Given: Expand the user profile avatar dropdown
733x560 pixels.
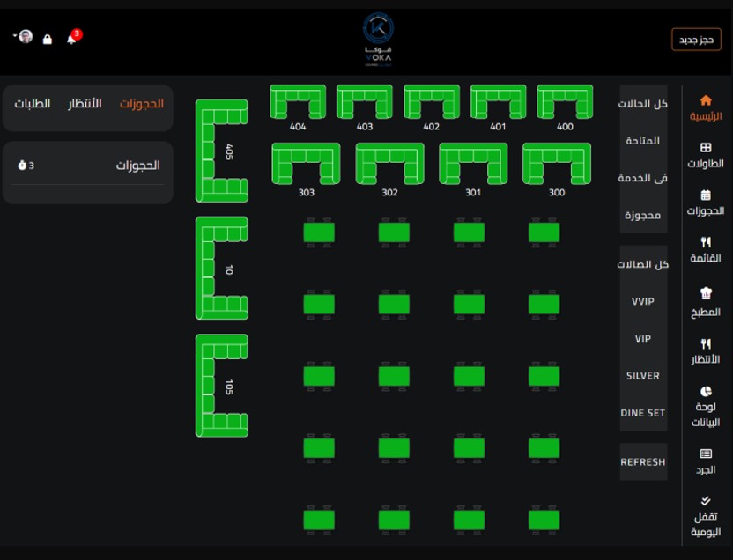Looking at the screenshot, I should pos(25,37).
